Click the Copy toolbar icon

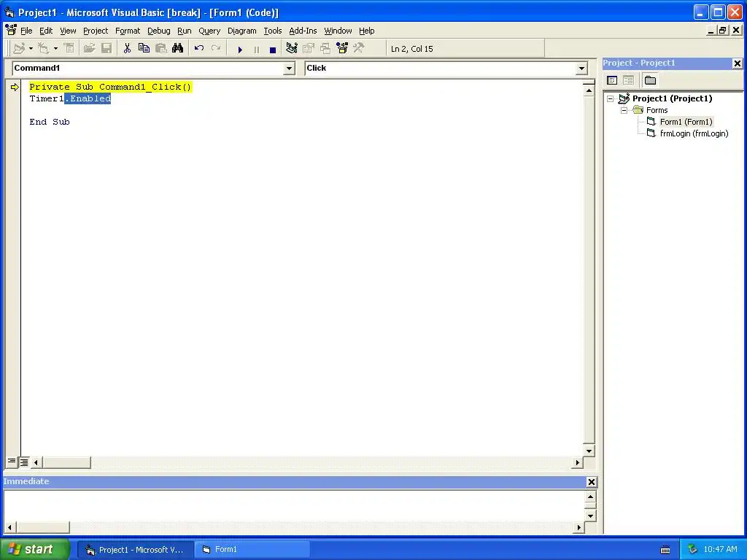(x=144, y=49)
